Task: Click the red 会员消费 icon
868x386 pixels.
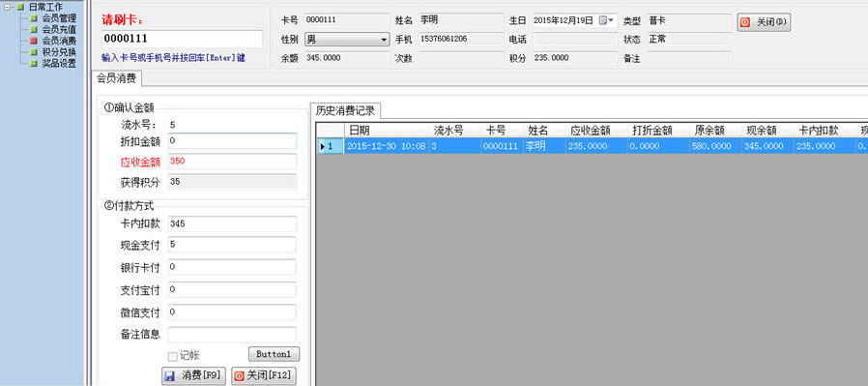Action: click(34, 41)
